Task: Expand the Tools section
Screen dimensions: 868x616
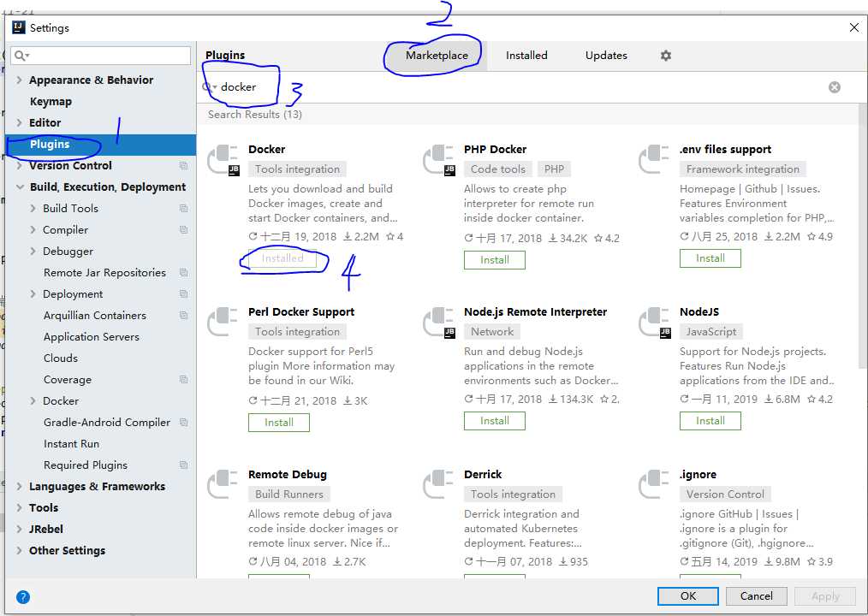Action: (20, 507)
